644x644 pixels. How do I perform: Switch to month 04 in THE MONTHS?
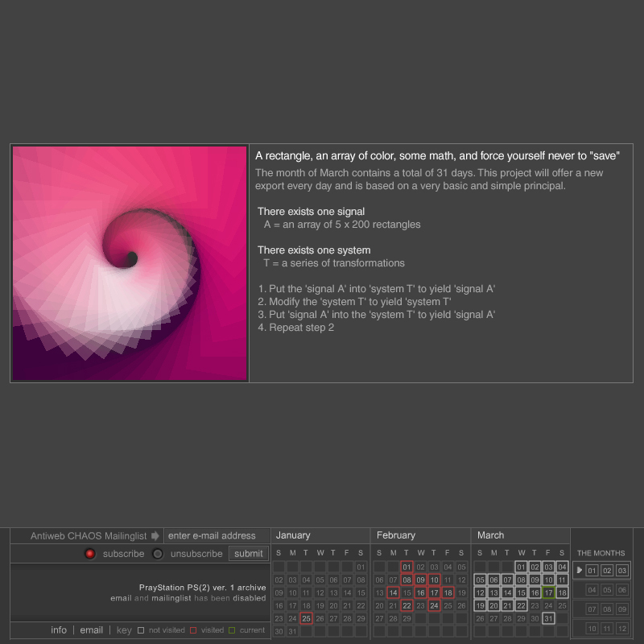tap(592, 590)
